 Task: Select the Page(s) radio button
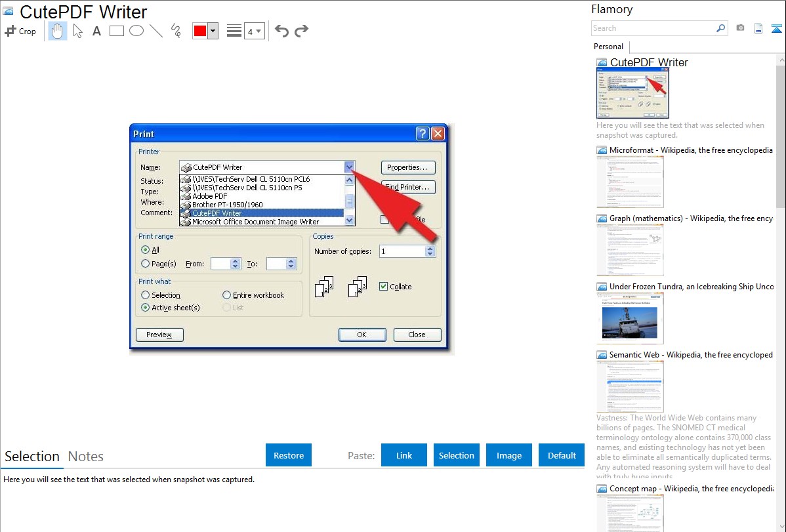[x=146, y=264]
